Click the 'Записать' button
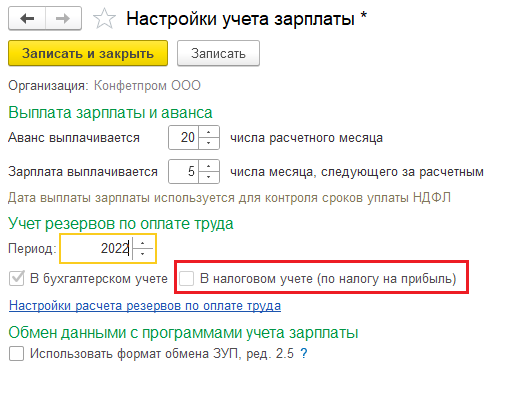Image resolution: width=532 pixels, height=397 pixels. coord(218,53)
